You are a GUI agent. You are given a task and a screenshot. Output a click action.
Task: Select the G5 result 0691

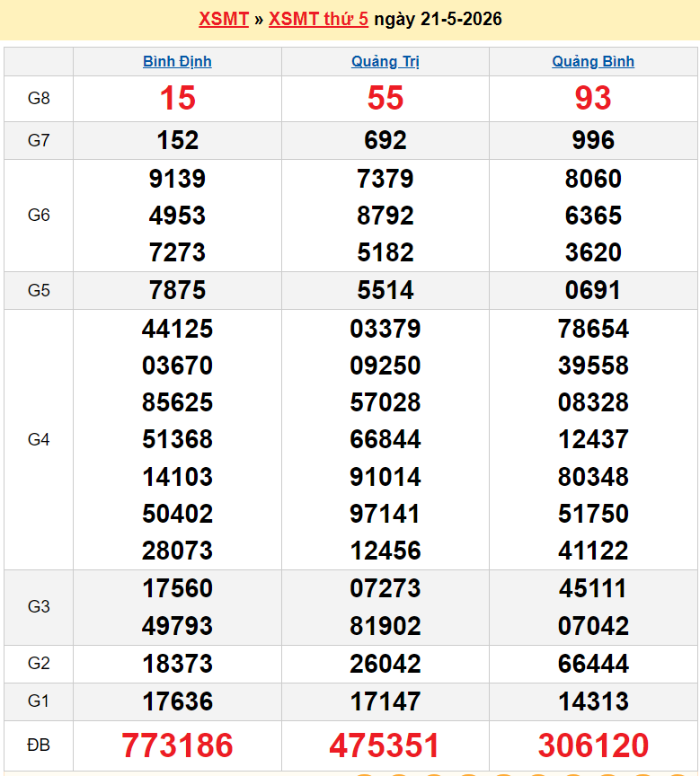tap(593, 290)
